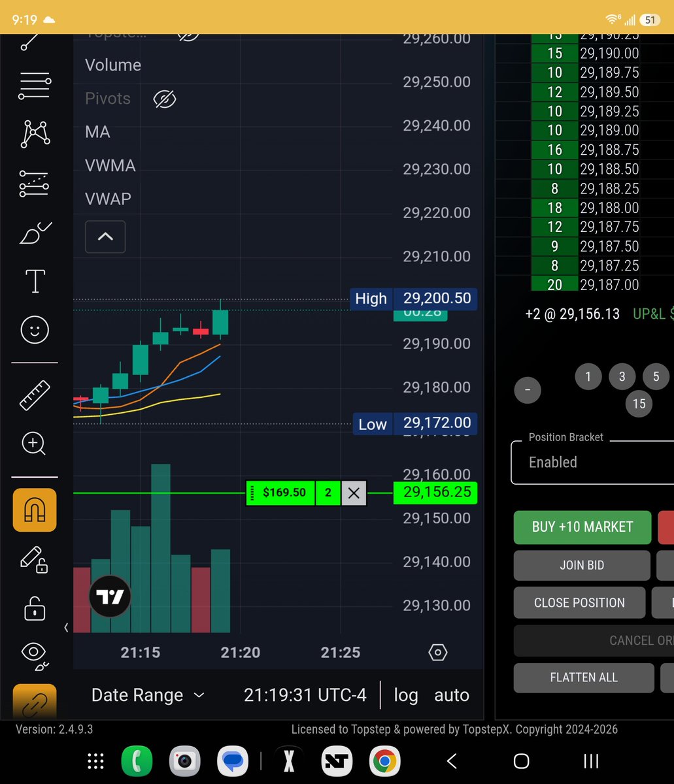The width and height of the screenshot is (674, 784).
Task: Open the Date Range dropdown
Action: (x=148, y=695)
